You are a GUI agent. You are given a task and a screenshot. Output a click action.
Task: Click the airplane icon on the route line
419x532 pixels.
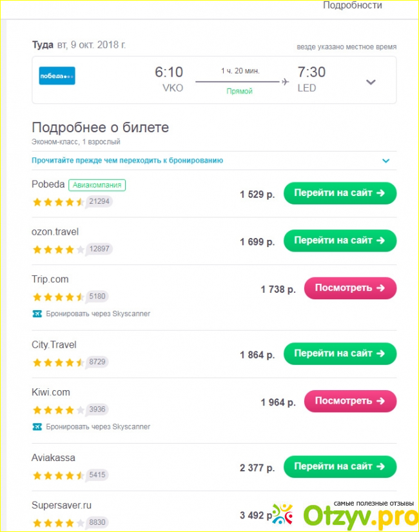coord(284,81)
